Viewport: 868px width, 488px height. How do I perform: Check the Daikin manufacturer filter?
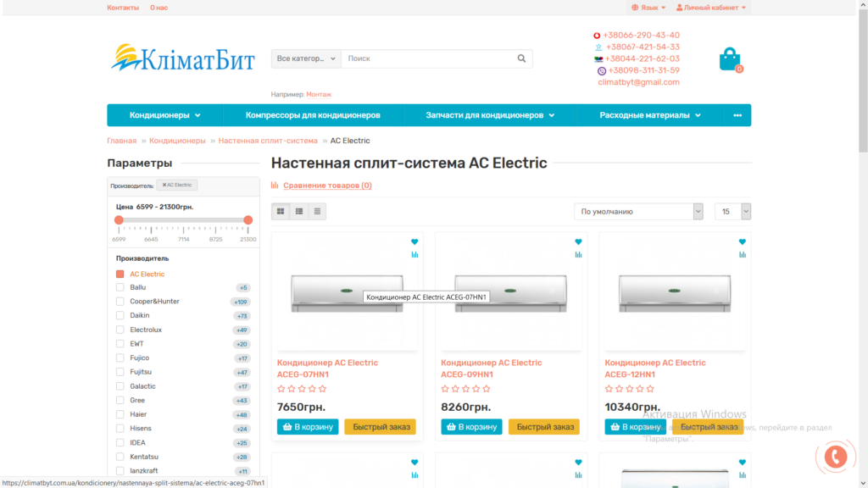(120, 315)
